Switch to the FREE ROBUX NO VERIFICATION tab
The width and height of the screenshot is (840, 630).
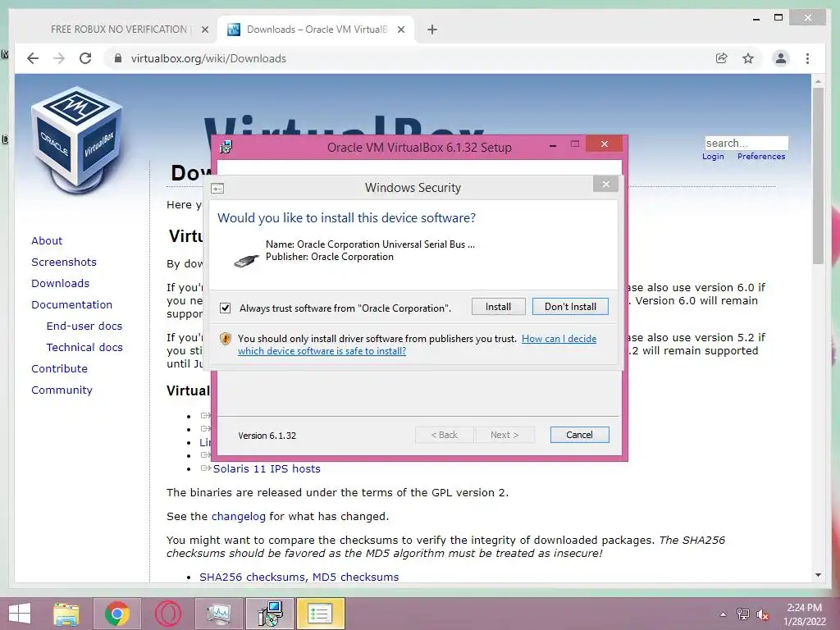tap(119, 30)
